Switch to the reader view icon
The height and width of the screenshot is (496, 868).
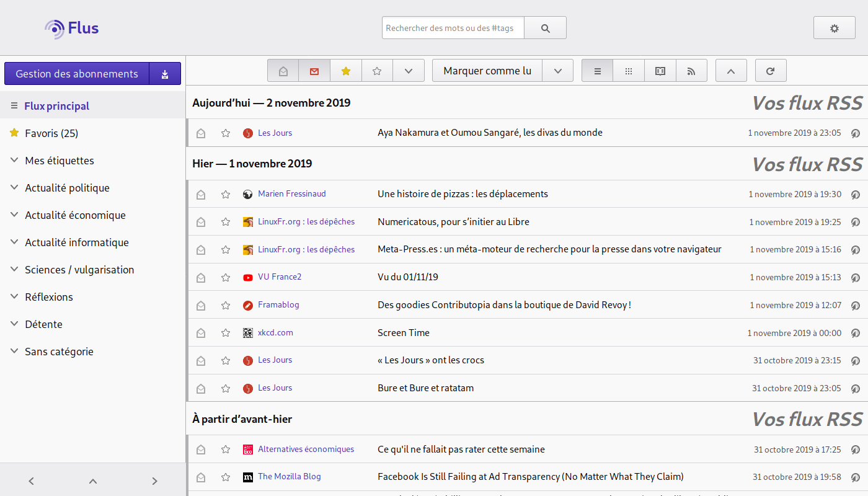[660, 71]
